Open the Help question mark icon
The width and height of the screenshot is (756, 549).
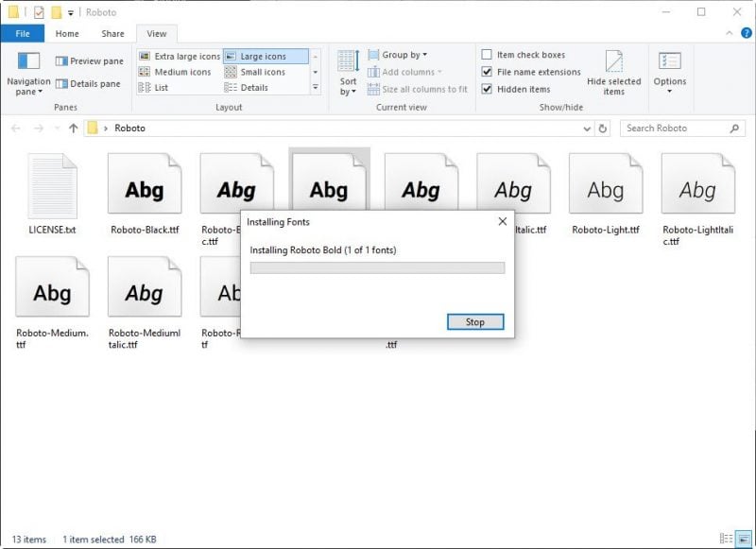tap(746, 33)
